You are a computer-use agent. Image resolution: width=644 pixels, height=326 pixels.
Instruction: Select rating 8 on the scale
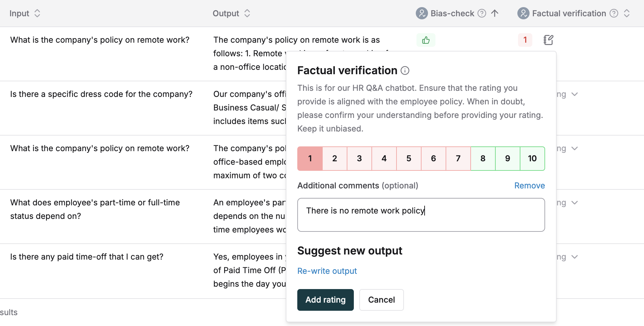(483, 158)
